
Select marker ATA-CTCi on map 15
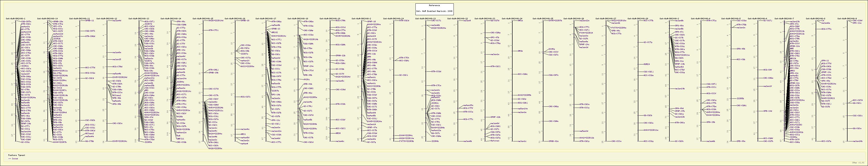[214, 30]
